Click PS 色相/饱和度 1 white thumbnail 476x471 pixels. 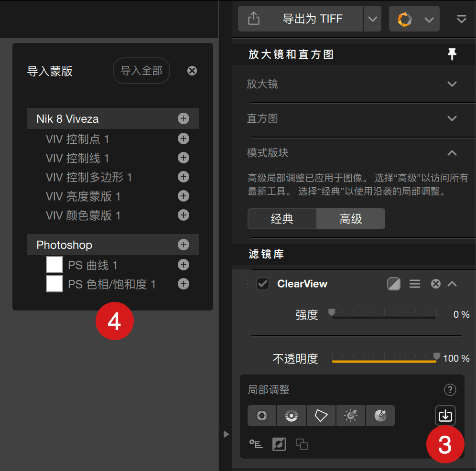(54, 284)
